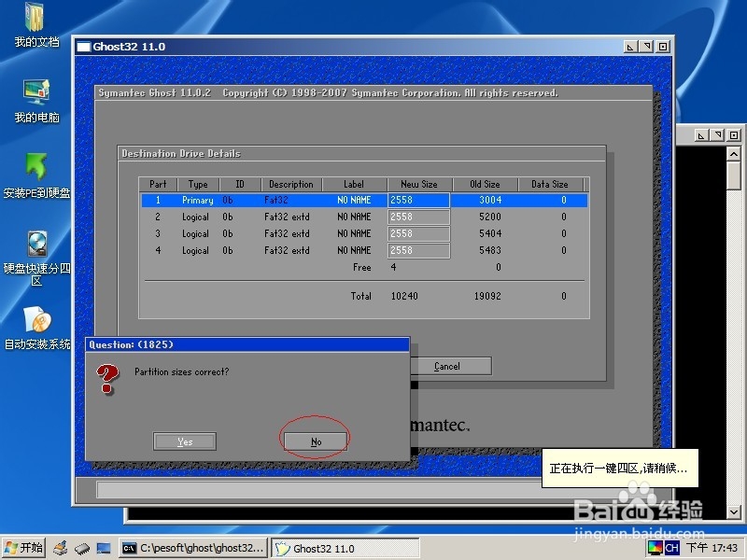Click No in the Question dialog
The image size is (747, 560).
316,441
